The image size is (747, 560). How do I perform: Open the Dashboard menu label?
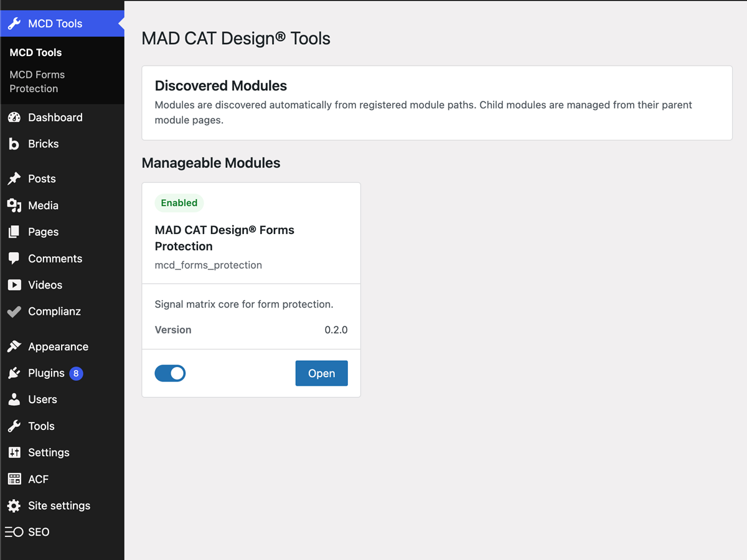point(55,118)
